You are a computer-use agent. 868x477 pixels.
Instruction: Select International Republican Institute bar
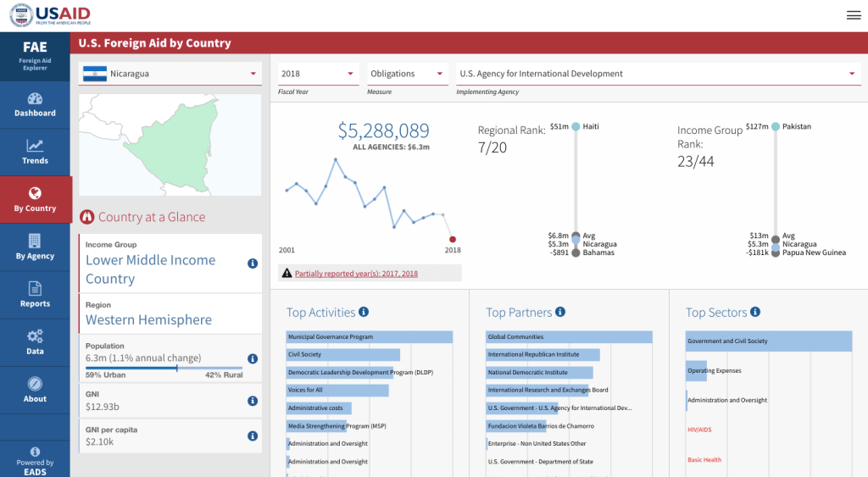click(x=543, y=354)
